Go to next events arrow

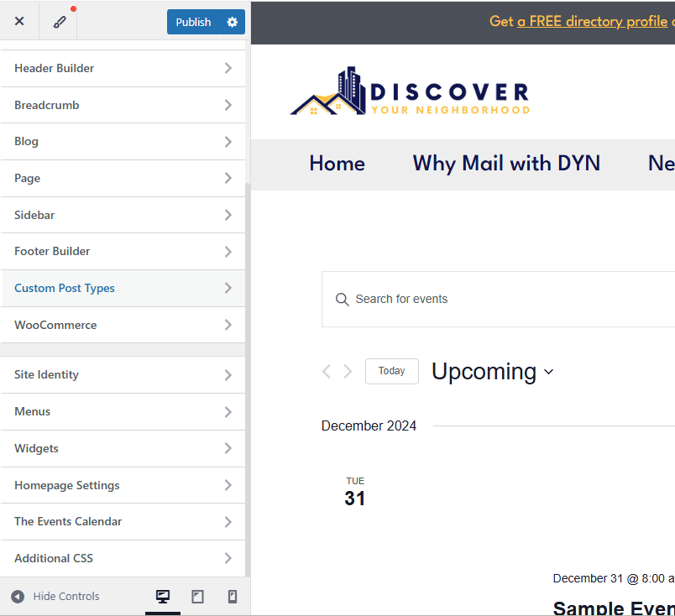coord(348,371)
